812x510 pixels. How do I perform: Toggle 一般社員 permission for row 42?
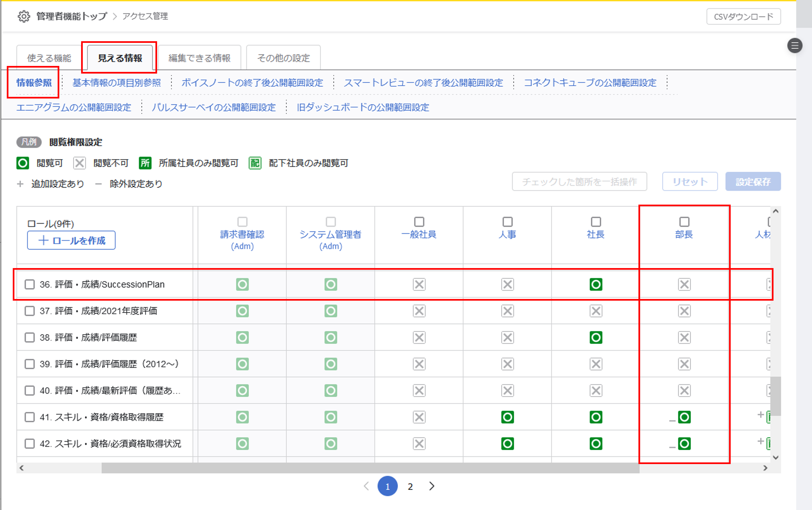click(419, 444)
